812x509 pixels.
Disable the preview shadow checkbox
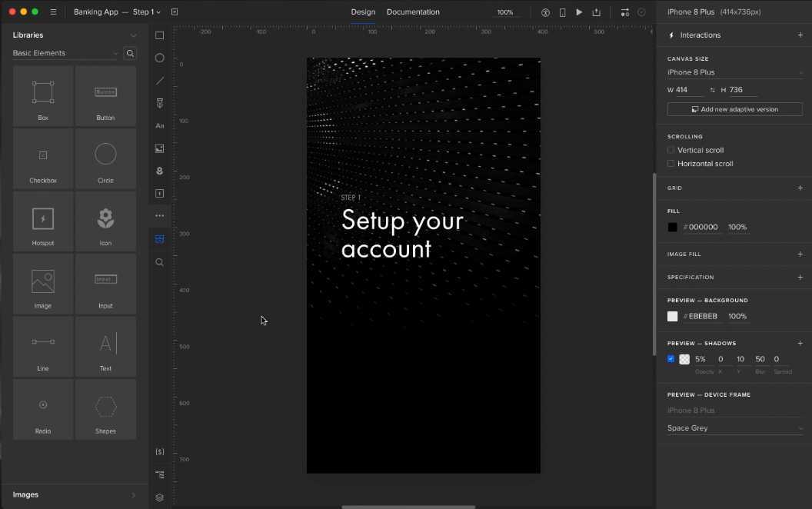(671, 359)
